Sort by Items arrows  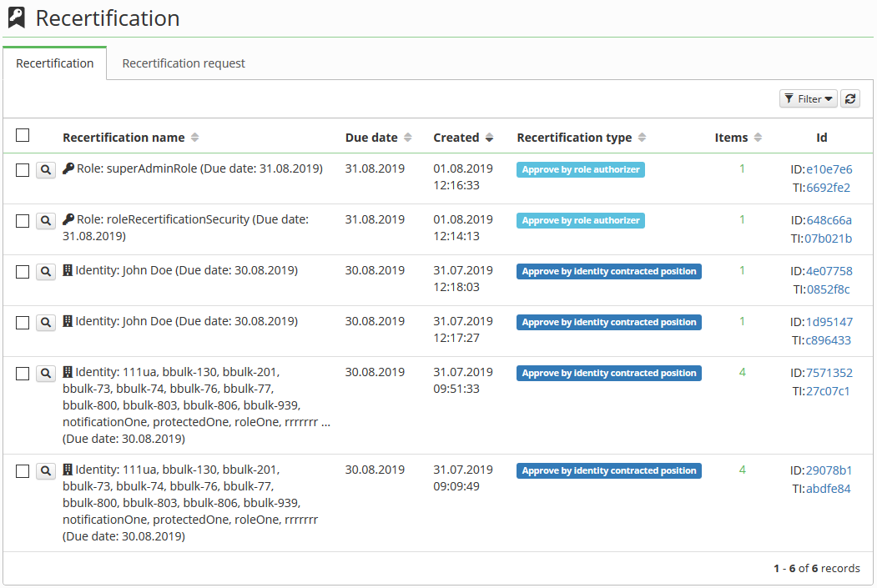[x=758, y=138]
